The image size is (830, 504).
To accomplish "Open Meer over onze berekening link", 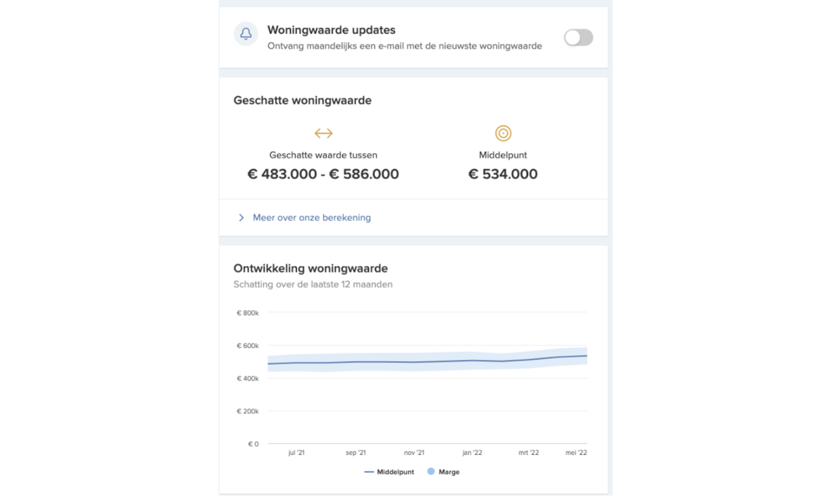I will pyautogui.click(x=312, y=218).
